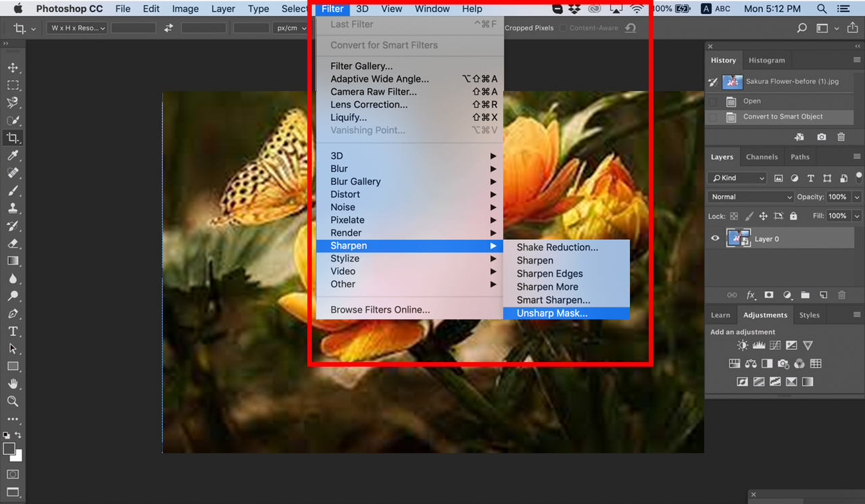This screenshot has height=504, width=865.
Task: Delete layer using the trash icon
Action: click(x=841, y=295)
